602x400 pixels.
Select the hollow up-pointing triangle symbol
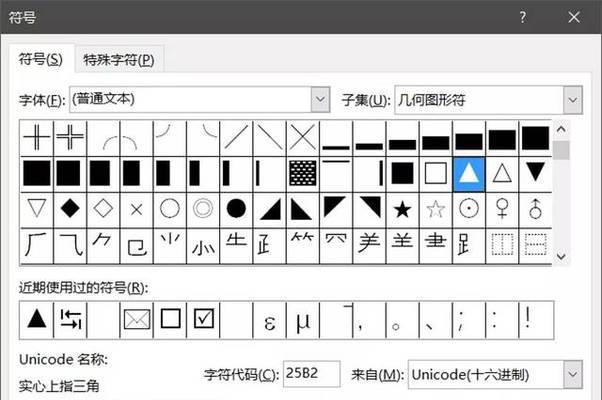pyautogui.click(x=502, y=174)
